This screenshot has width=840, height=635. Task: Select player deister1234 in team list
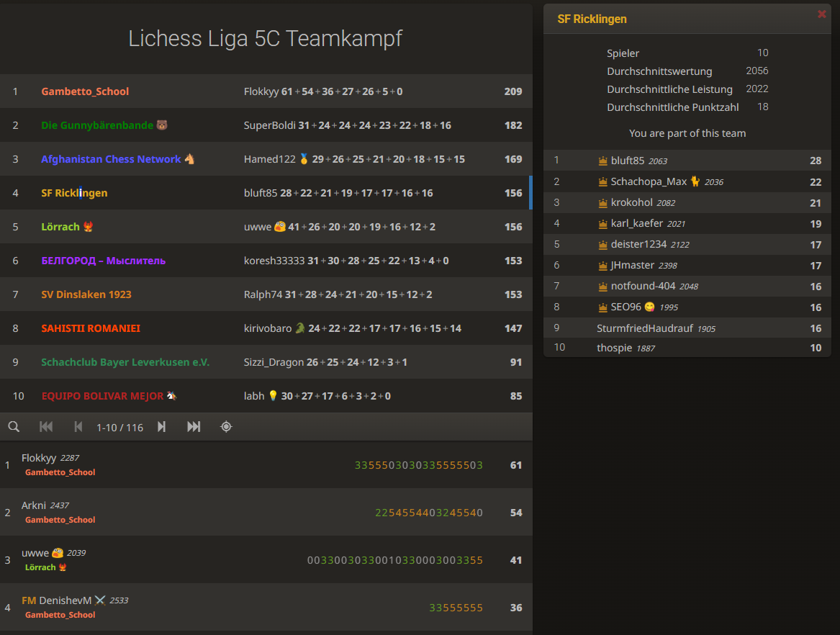click(x=638, y=244)
